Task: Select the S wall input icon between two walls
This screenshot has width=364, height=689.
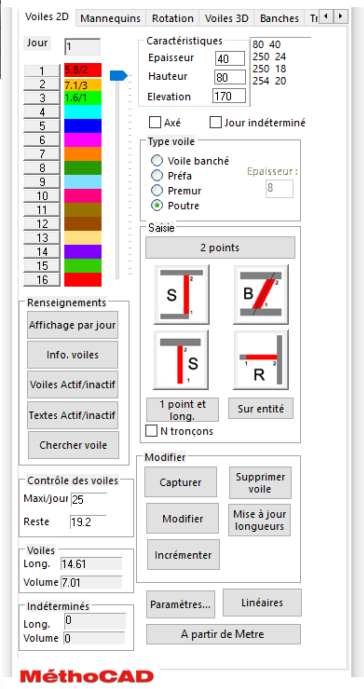Action: point(182,294)
